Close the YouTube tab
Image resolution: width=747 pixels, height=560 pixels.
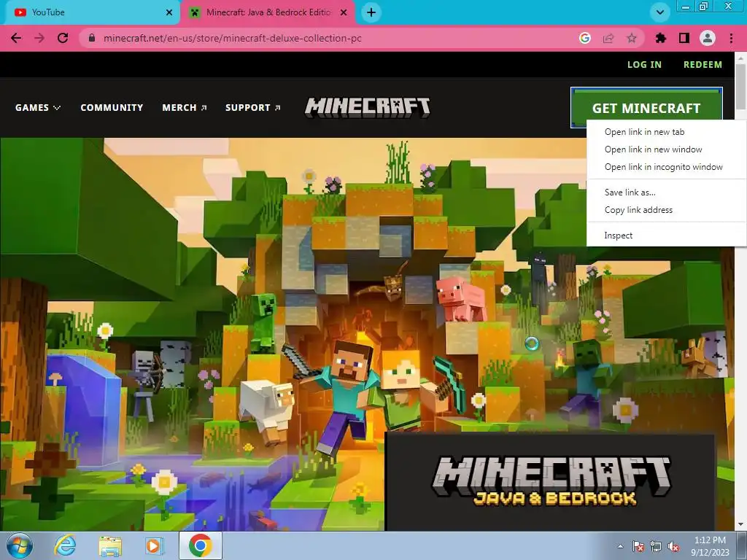point(169,12)
